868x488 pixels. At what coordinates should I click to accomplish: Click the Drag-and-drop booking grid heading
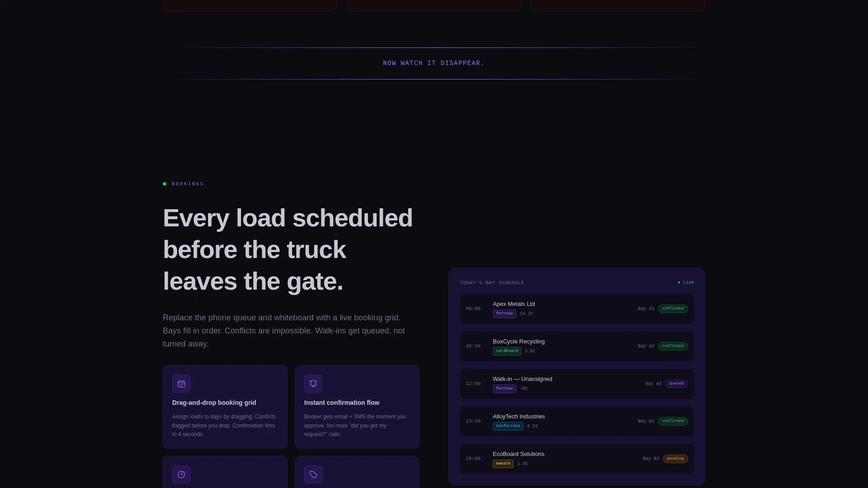[214, 403]
